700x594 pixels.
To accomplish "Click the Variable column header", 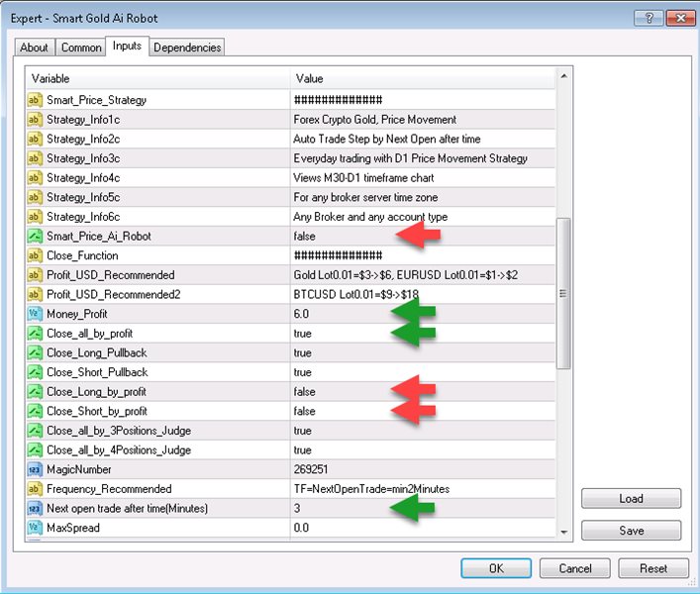I will pos(157,78).
